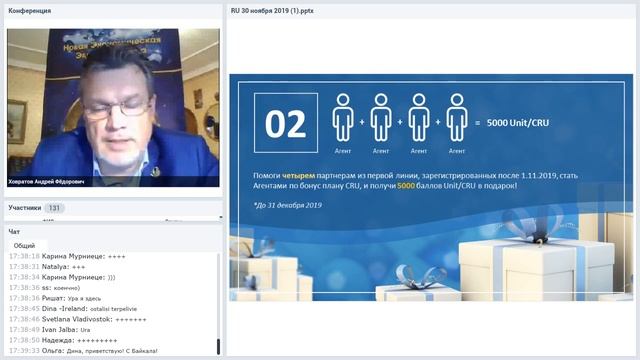Select ss chat message at 17:38:36

44,288
